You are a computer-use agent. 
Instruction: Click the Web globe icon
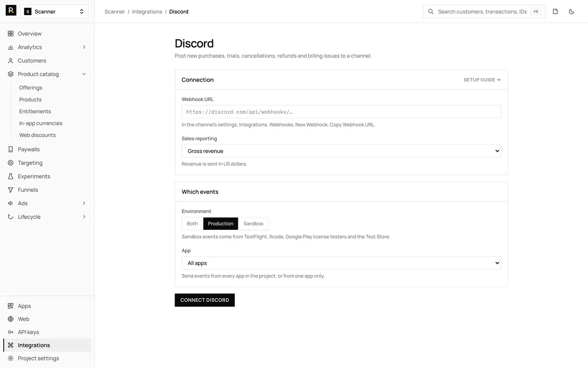(x=11, y=319)
